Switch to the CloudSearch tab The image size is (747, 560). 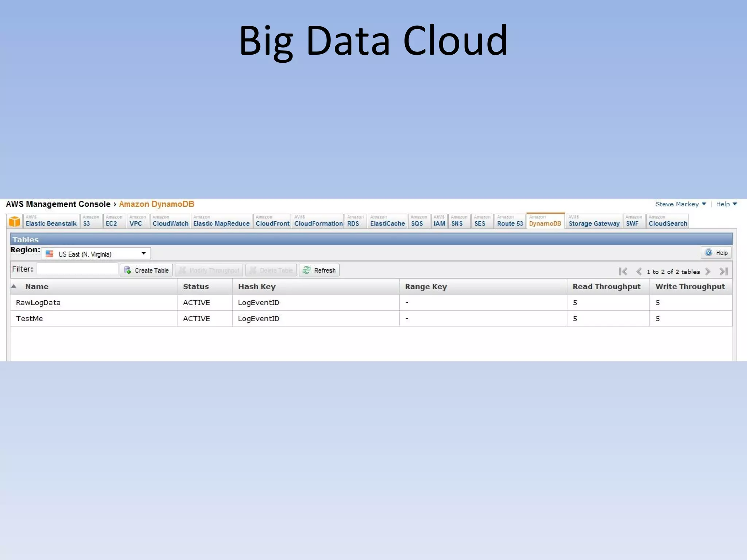(x=667, y=221)
